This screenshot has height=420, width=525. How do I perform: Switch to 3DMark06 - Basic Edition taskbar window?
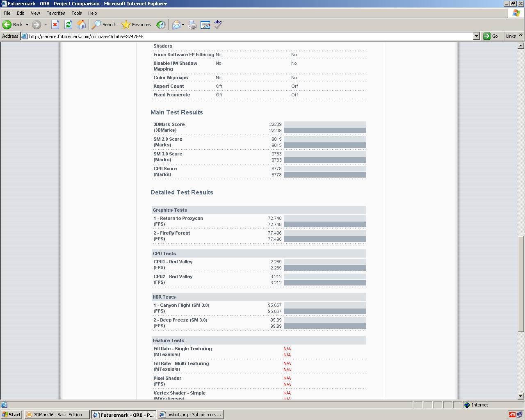pyautogui.click(x=56, y=415)
